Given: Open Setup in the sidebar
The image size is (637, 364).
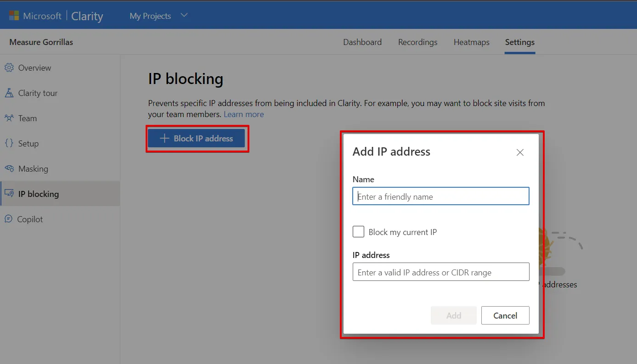Looking at the screenshot, I should (60, 144).
